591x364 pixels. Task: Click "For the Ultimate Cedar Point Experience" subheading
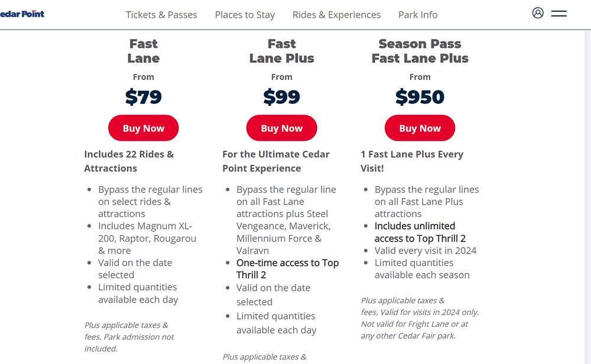[x=276, y=161]
